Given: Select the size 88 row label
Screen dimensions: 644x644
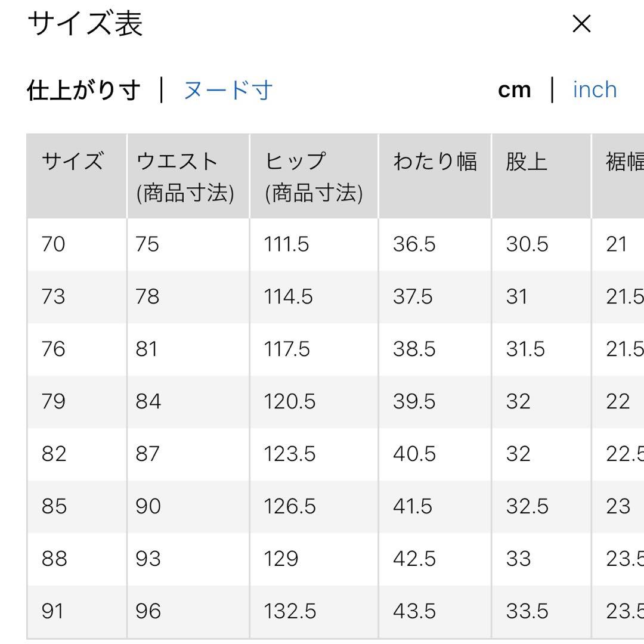Looking at the screenshot, I should coord(54,559).
